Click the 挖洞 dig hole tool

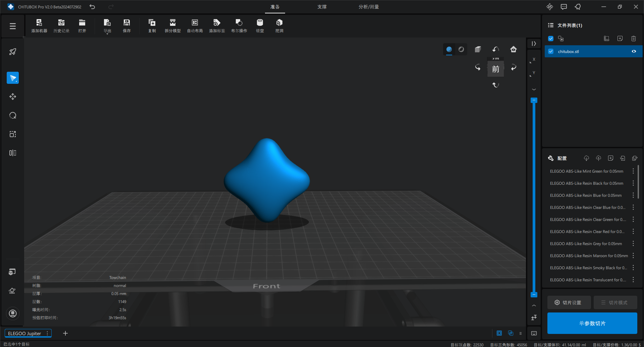(x=279, y=26)
